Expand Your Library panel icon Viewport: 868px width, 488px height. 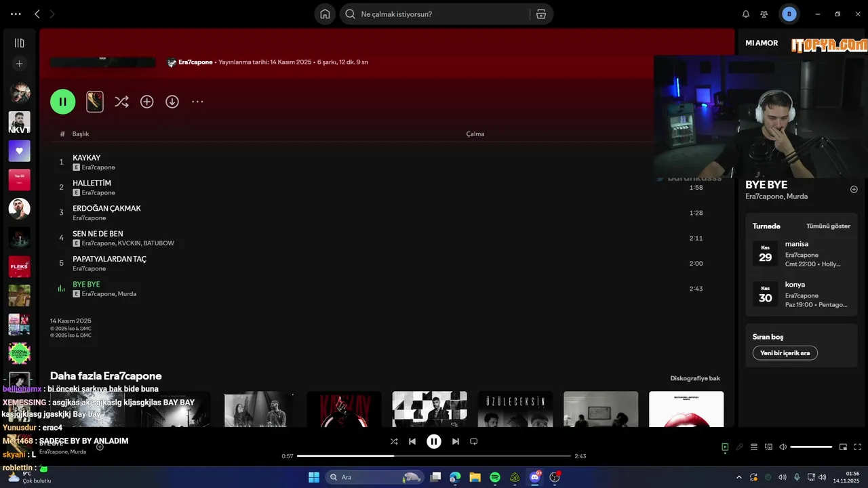pyautogui.click(x=19, y=43)
